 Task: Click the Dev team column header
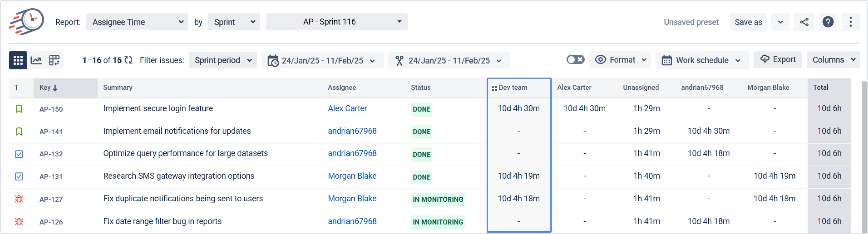513,87
